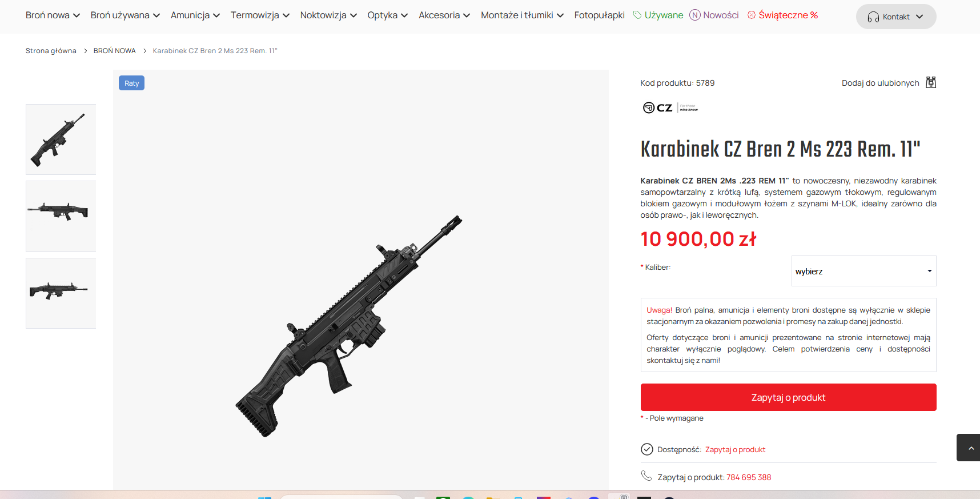Viewport: 980px width, 499px height.
Task: Open the Kaliber wybierz dropdown
Action: click(863, 271)
